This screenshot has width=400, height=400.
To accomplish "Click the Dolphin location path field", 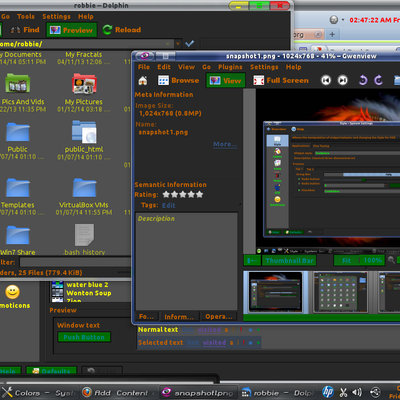I will pyautogui.click(x=87, y=44).
